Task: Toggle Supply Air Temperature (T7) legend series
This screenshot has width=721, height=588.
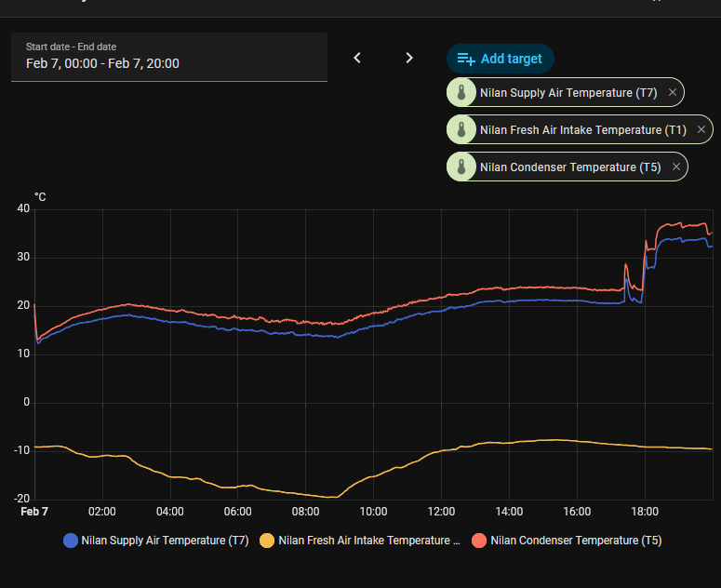Action: [x=165, y=540]
